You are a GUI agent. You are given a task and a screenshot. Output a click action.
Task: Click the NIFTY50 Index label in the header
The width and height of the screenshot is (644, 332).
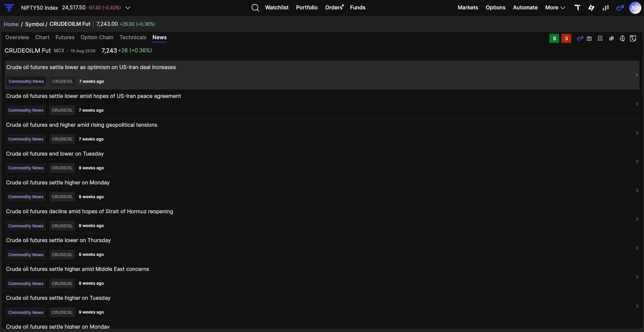40,8
